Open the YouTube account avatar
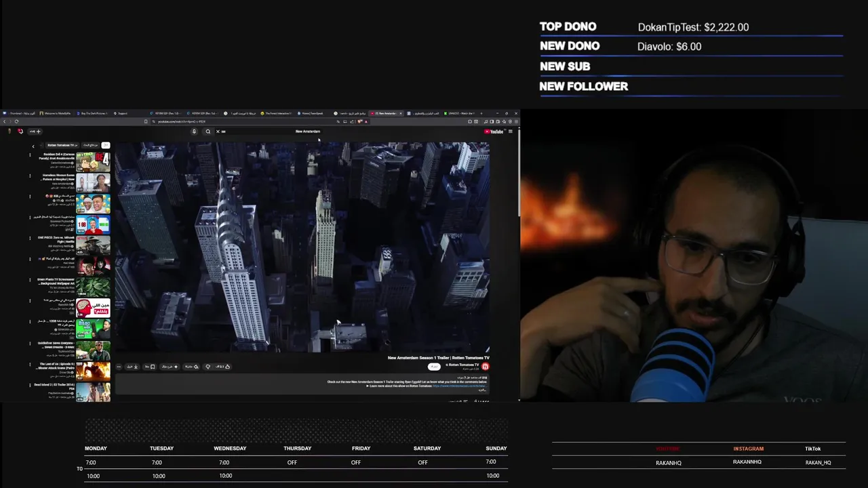This screenshot has height=488, width=868. click(9, 131)
